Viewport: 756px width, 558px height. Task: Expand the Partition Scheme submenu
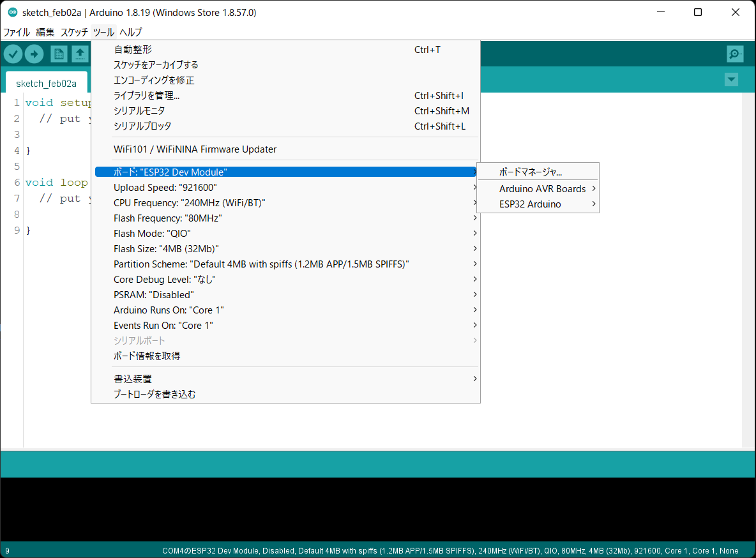pos(287,264)
